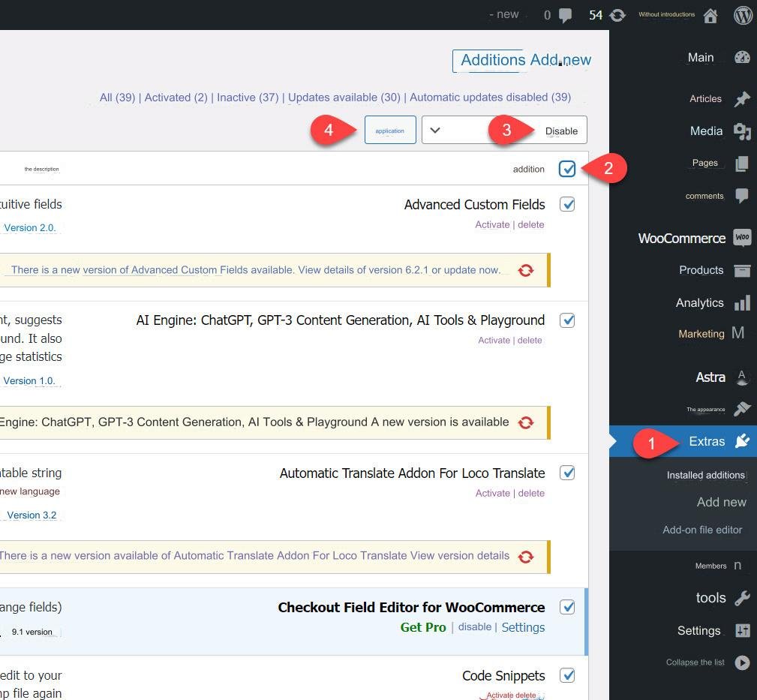Screen dimensions: 757x700
Task: Activate AI Engine plugin
Action: 494,341
